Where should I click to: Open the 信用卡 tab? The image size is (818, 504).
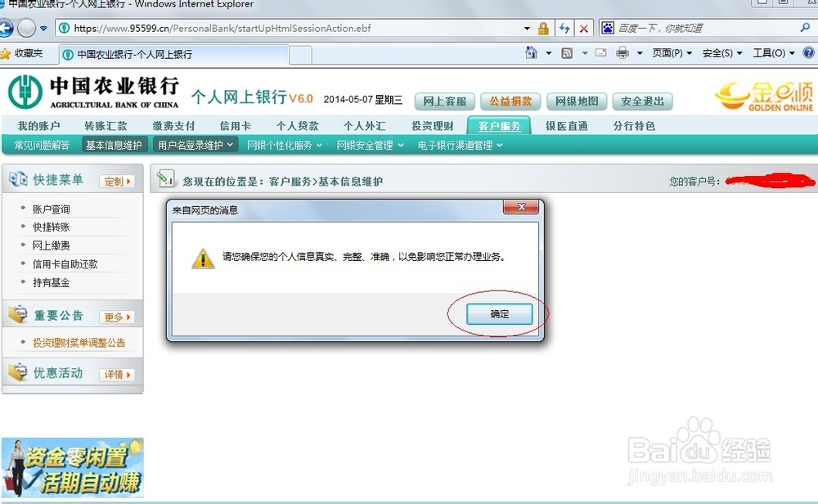tap(236, 126)
